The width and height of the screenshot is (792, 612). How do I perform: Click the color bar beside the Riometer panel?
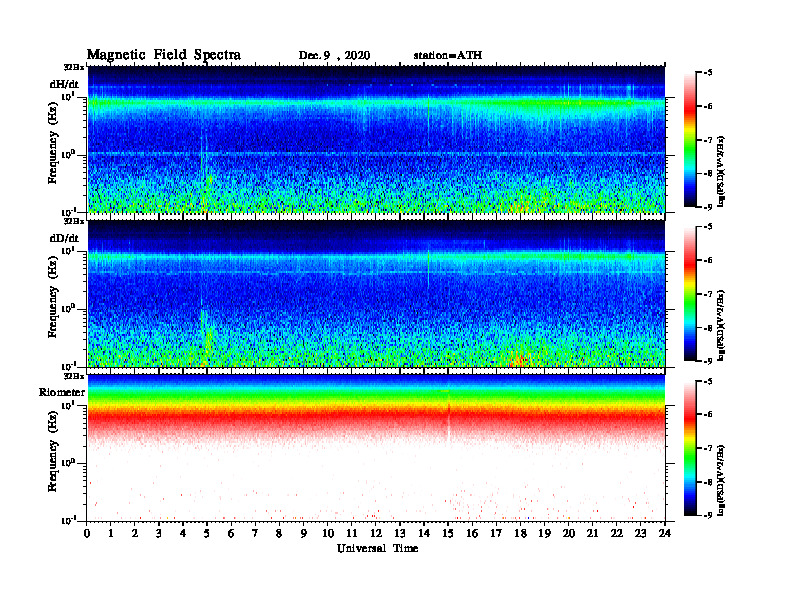tap(690, 448)
